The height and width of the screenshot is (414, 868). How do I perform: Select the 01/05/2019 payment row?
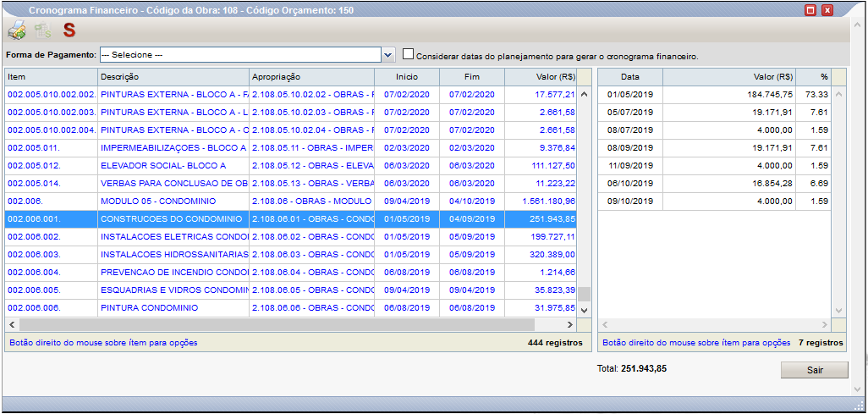point(715,95)
